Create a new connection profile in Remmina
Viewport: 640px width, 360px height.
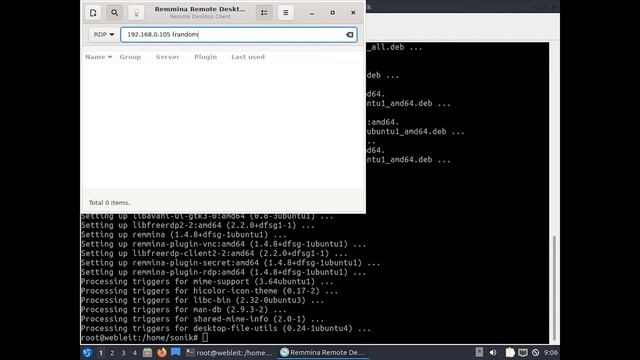point(93,13)
